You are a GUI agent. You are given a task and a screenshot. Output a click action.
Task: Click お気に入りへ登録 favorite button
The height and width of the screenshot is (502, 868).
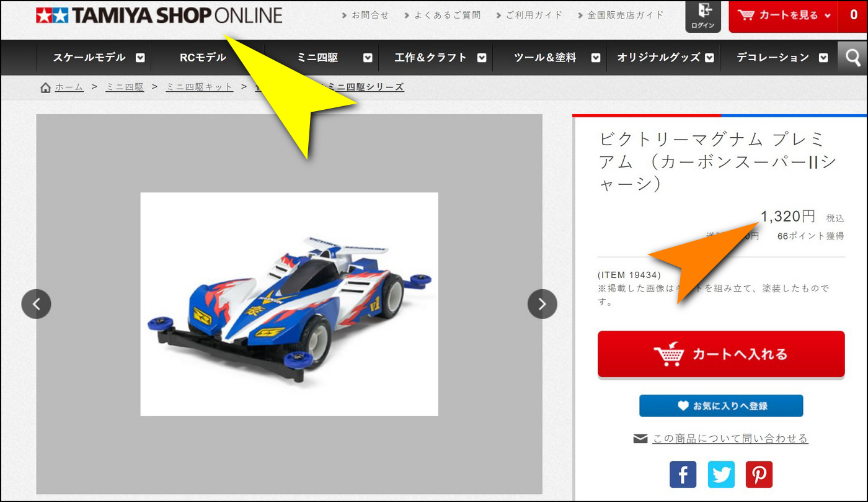pos(721,406)
